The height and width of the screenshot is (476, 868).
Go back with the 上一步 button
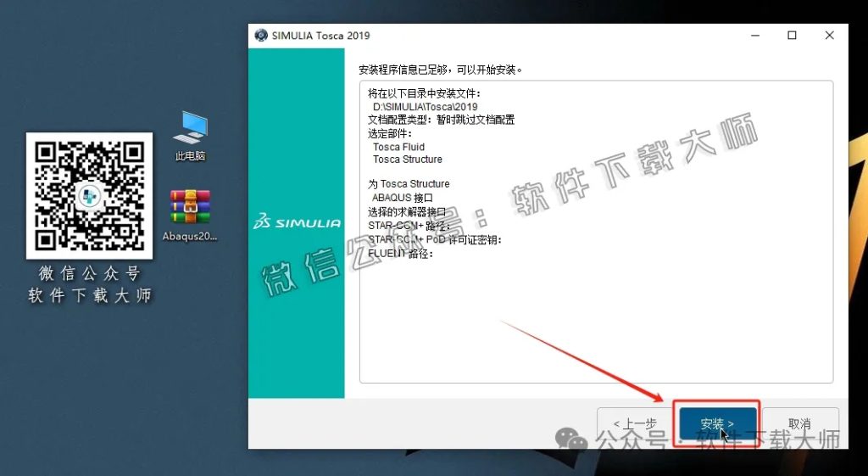coord(634,424)
